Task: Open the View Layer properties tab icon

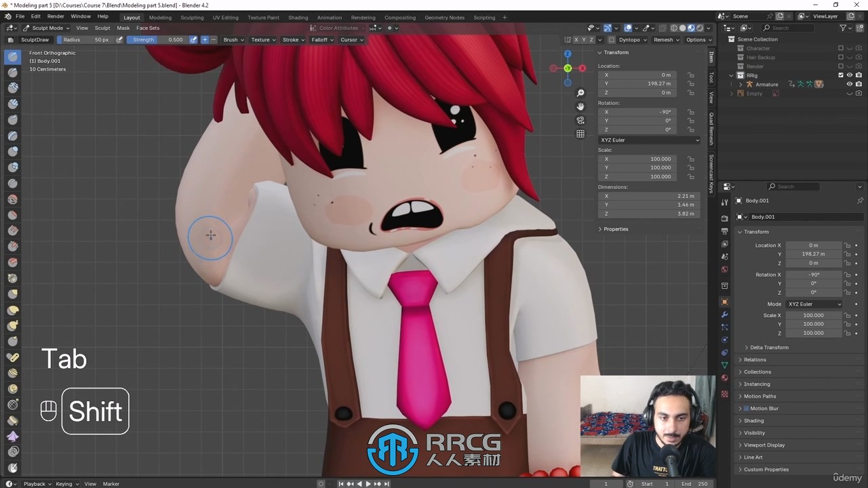Action: click(x=724, y=243)
